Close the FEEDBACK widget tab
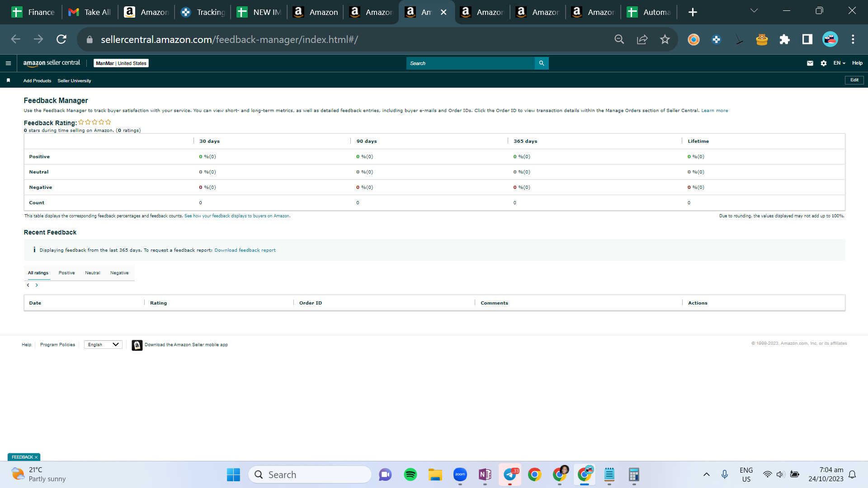Viewport: 868px width, 488px height. [36, 457]
